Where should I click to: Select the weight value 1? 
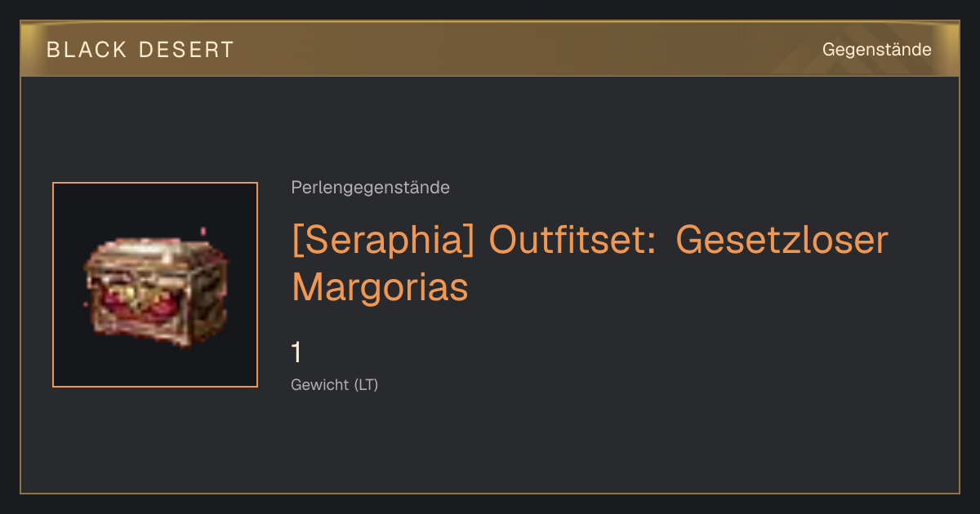tap(297, 353)
